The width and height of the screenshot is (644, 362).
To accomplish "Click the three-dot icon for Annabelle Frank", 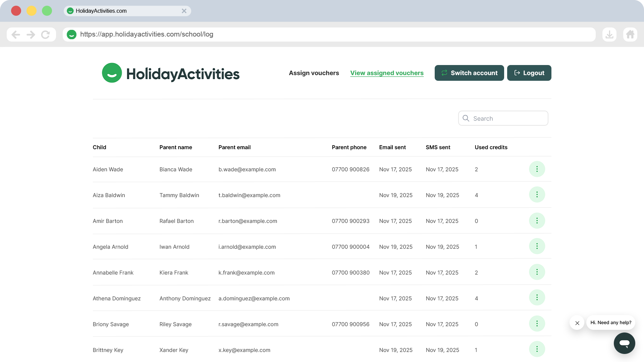I will pyautogui.click(x=537, y=272).
